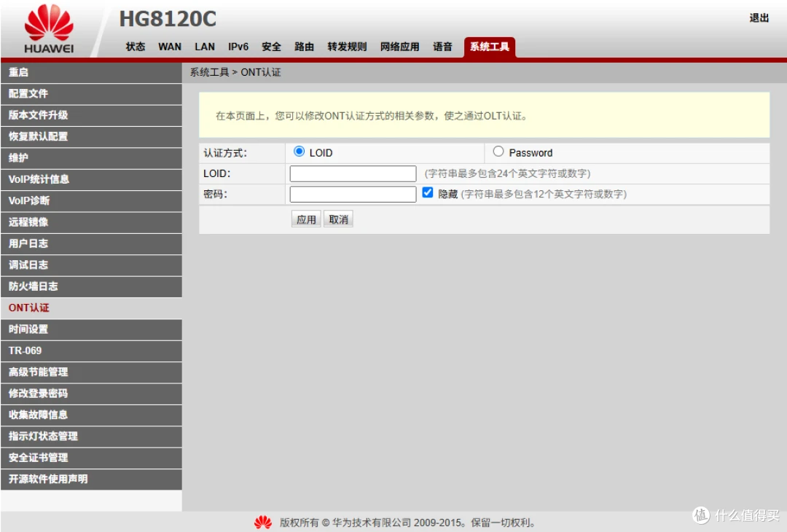787x532 pixels.
Task: Select 高级节能管理 in the sidebar
Action: (x=91, y=372)
